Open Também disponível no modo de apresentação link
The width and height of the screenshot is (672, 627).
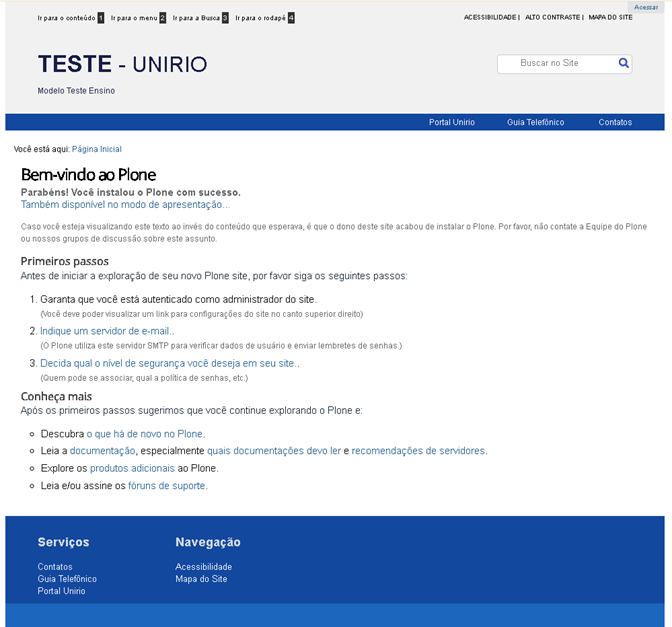tap(125, 204)
